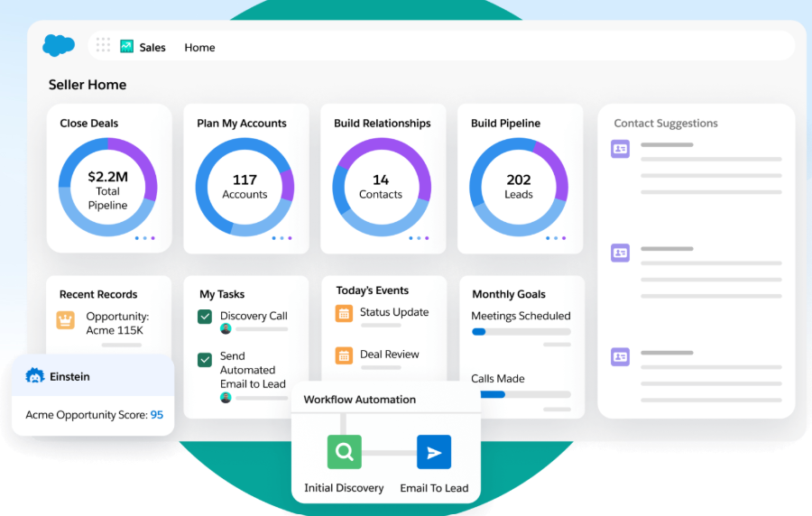Screen dimensions: 812x516
Task: Click the Email To Lead label
Action: click(x=435, y=488)
